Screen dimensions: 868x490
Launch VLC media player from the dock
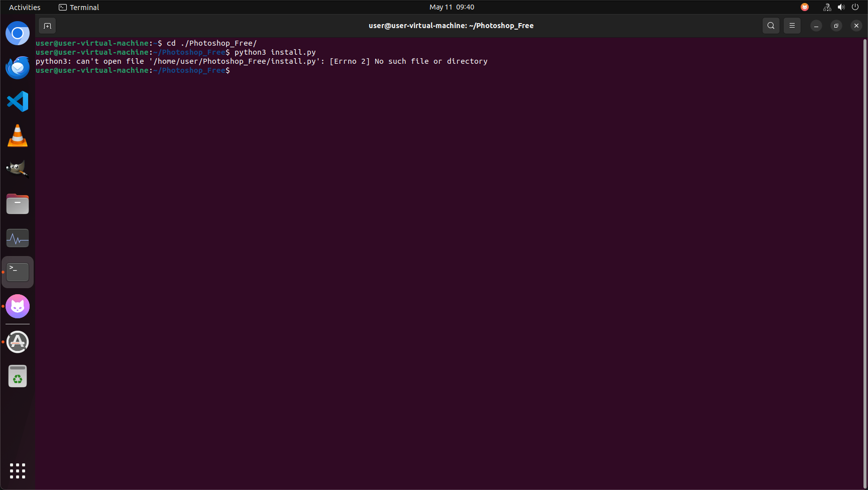click(x=18, y=136)
